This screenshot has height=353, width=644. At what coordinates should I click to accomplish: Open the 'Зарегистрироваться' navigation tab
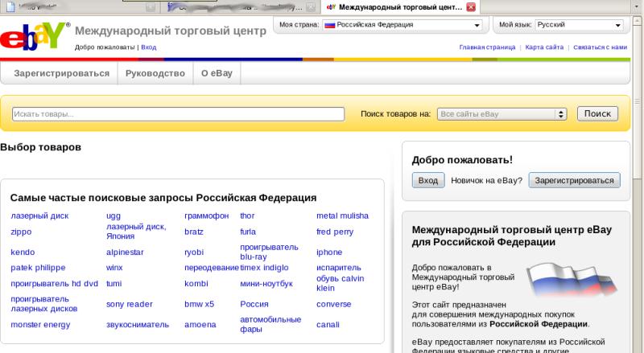click(x=61, y=73)
